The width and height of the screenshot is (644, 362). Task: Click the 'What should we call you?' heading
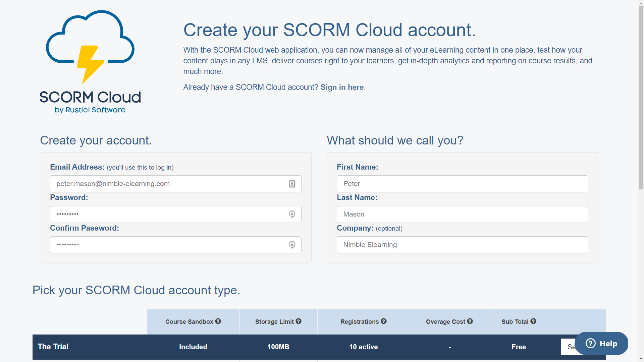(395, 140)
